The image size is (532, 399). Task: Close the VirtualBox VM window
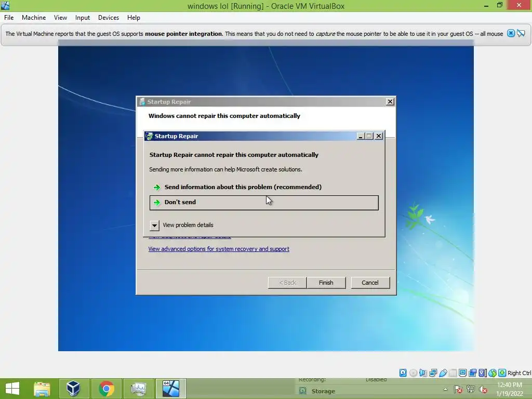click(519, 5)
